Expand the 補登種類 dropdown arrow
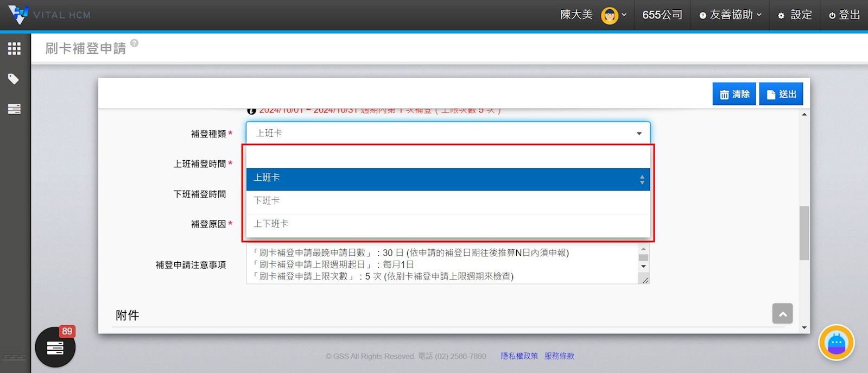This screenshot has height=373, width=868. click(x=639, y=134)
